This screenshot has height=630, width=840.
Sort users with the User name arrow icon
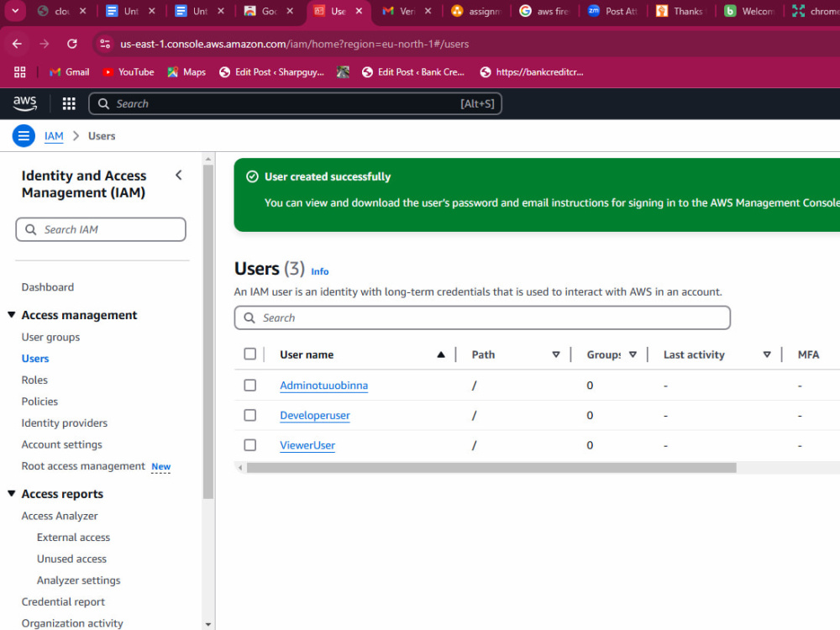[441, 354]
